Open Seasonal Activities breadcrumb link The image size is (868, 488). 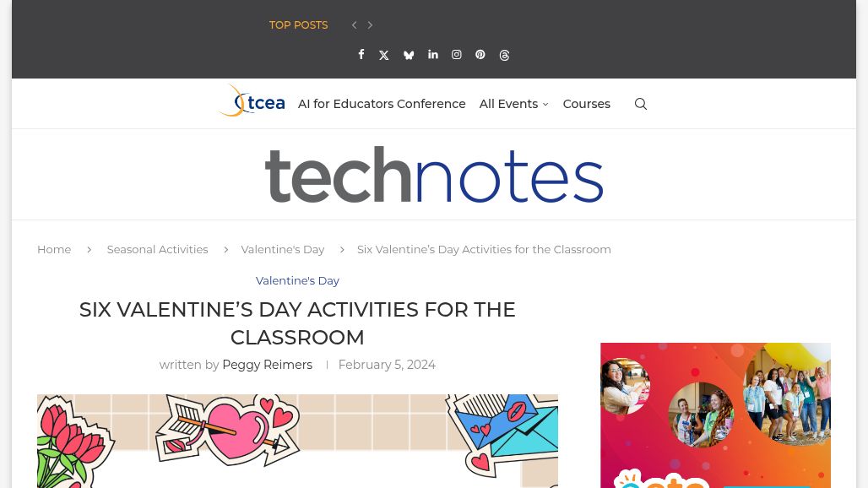(157, 249)
